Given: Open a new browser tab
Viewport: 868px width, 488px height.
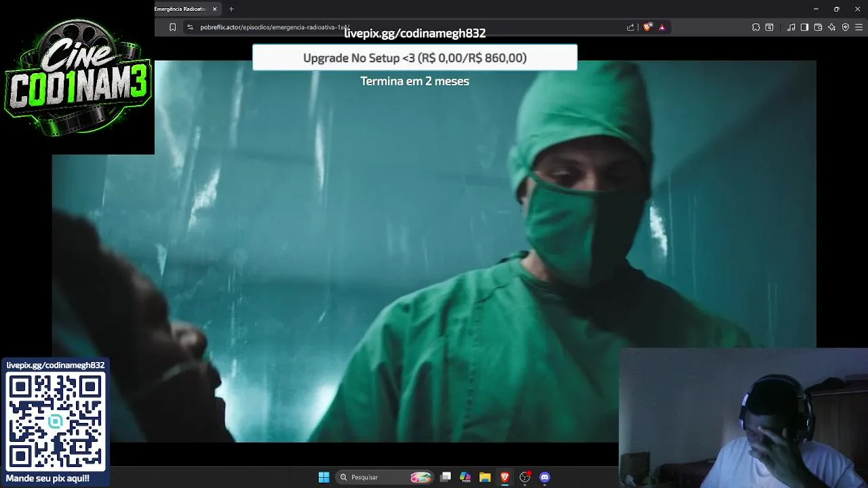Looking at the screenshot, I should (231, 9).
